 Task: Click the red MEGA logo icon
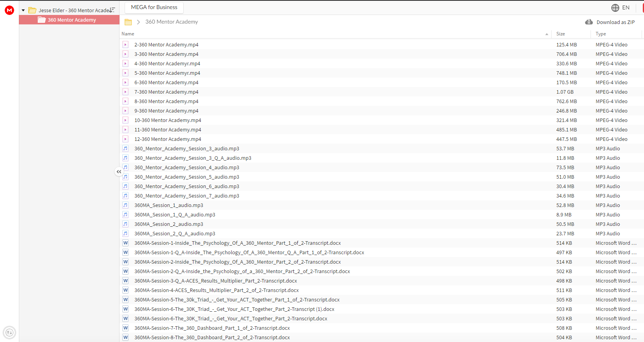9,10
